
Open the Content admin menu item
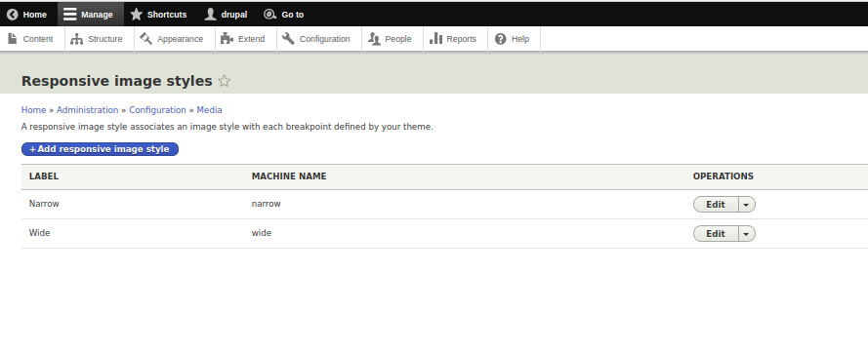click(32, 39)
